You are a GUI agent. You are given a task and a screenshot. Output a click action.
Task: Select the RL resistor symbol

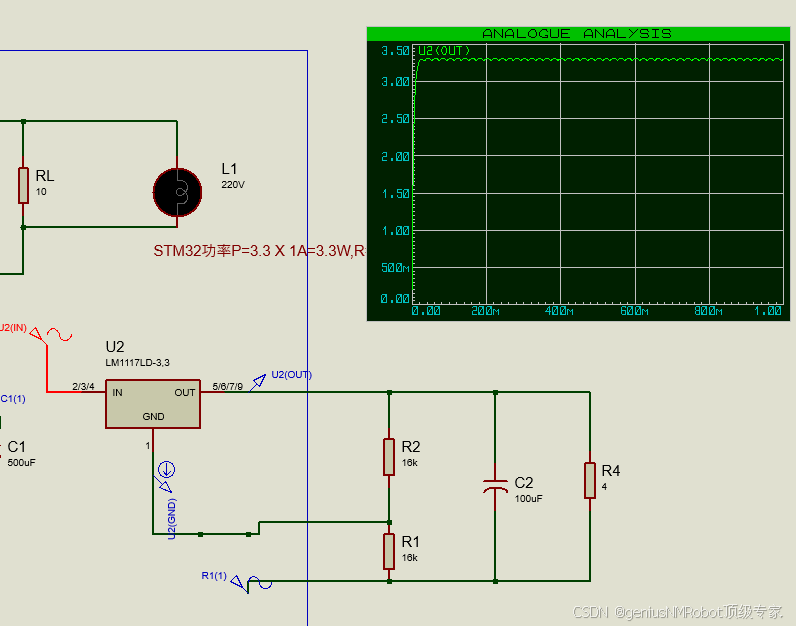(23, 185)
